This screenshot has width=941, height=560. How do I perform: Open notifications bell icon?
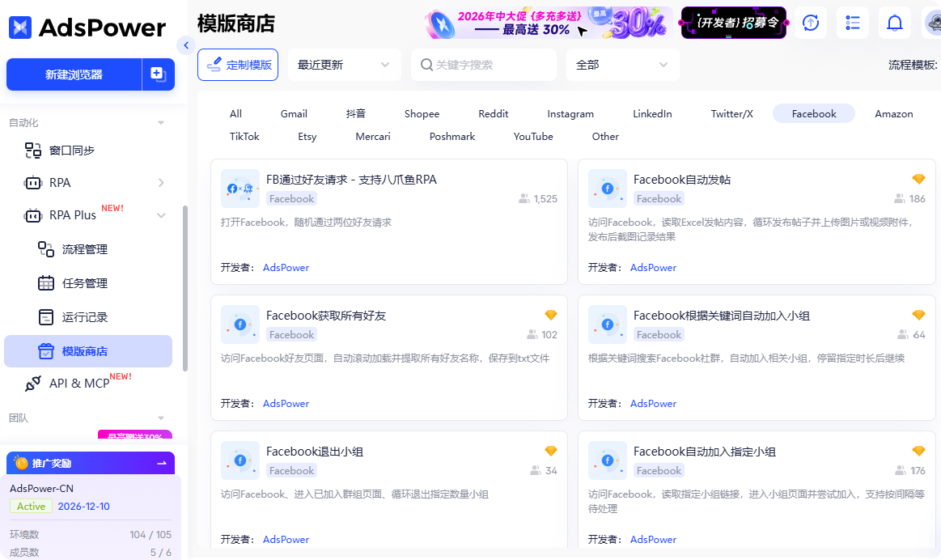(x=895, y=23)
